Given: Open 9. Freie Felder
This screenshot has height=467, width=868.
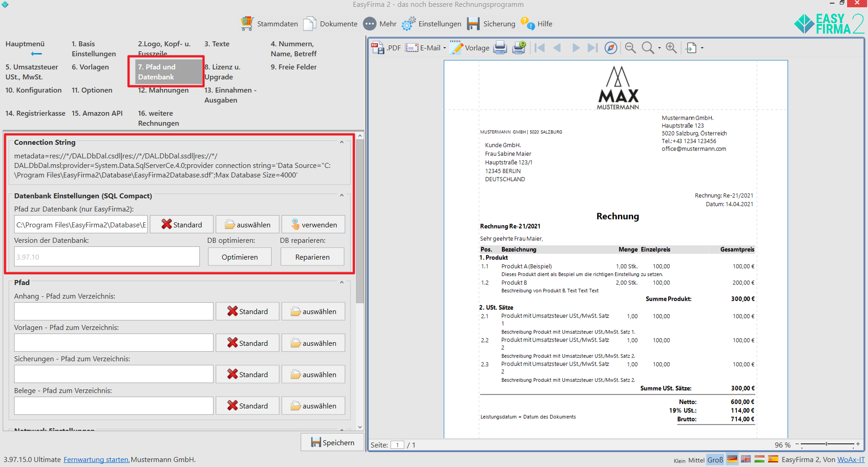Looking at the screenshot, I should click(293, 67).
